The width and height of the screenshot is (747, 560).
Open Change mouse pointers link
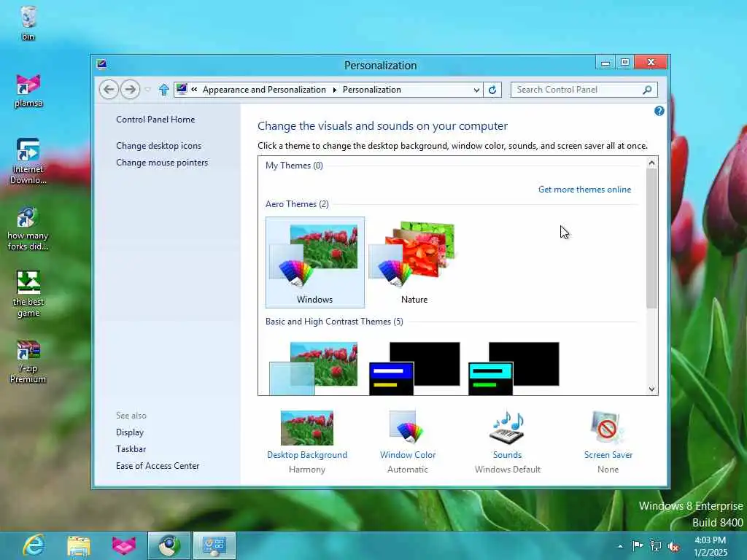pos(162,163)
